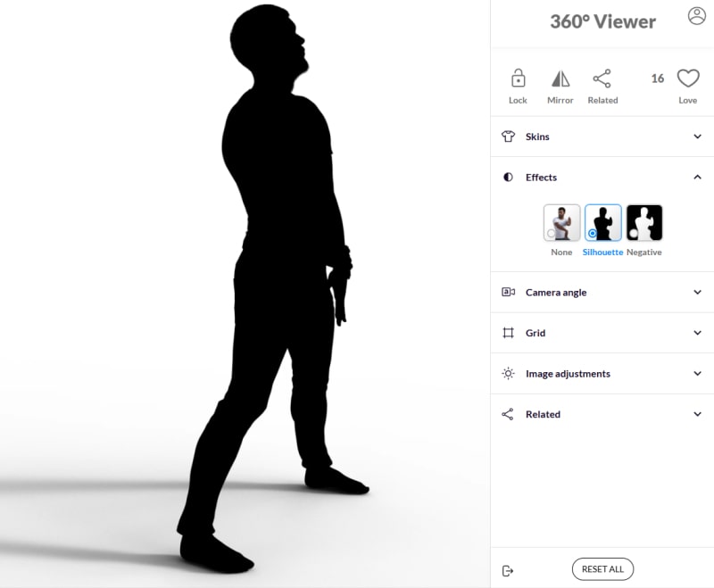Expand the Skins section chevron

point(697,137)
